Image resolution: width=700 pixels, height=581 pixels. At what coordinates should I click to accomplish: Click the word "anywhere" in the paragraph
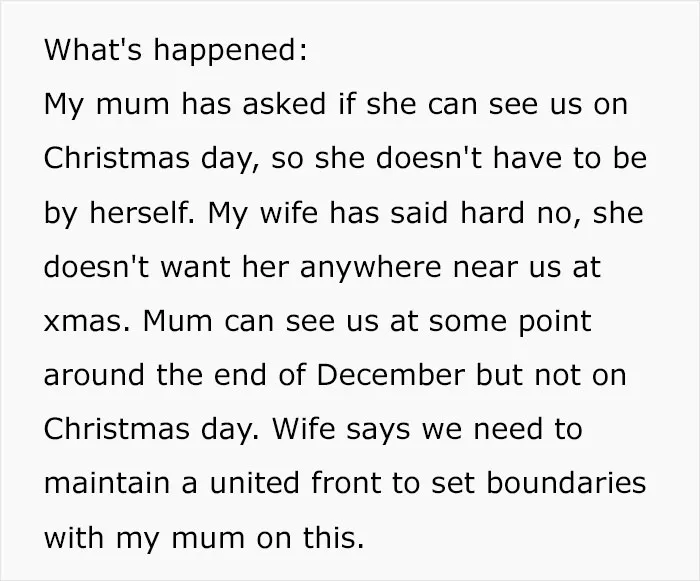point(370,268)
